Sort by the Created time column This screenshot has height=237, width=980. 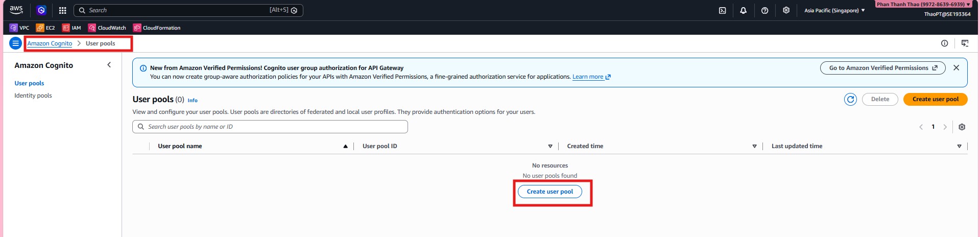tap(585, 146)
